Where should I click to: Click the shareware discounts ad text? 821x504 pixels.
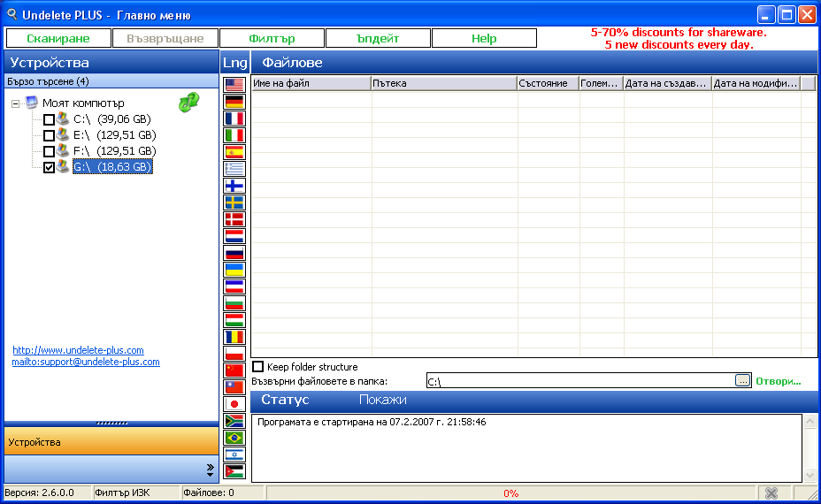[x=679, y=38]
